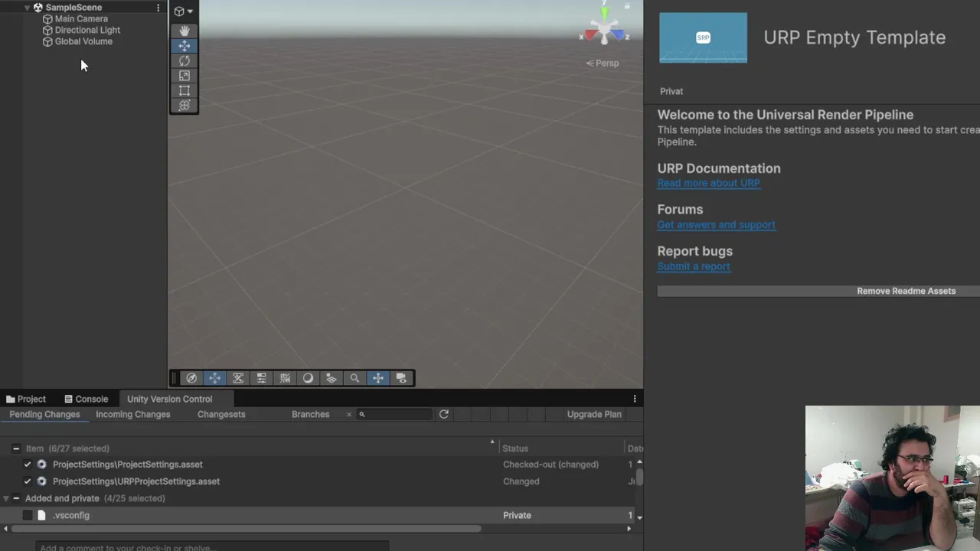
Task: Open the Console tab
Action: pos(86,399)
